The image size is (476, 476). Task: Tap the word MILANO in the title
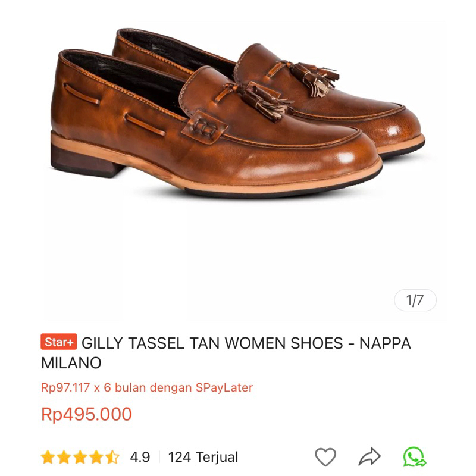click(71, 362)
